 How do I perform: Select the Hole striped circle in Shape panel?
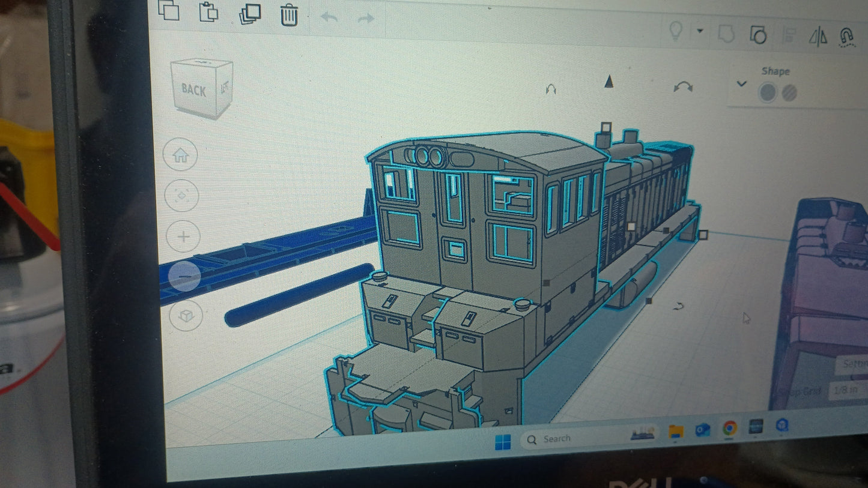tap(789, 93)
